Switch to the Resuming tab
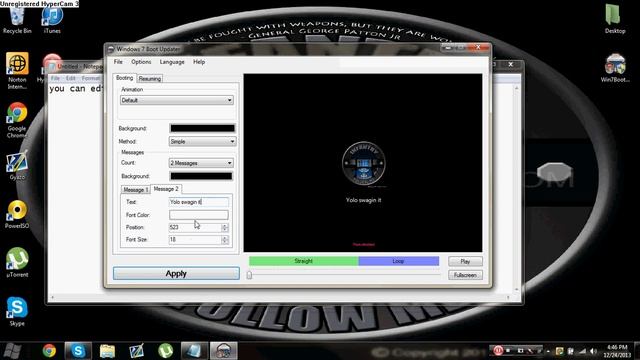The height and width of the screenshot is (360, 640). 149,79
